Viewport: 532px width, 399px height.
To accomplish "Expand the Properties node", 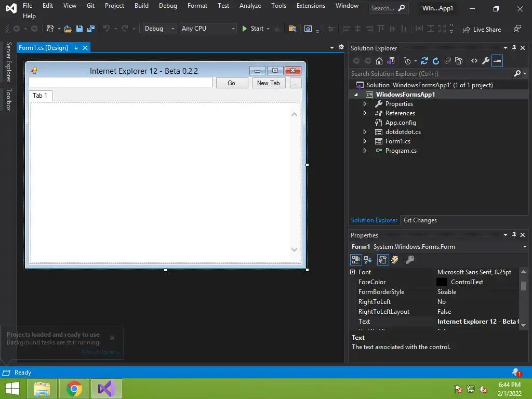I will [x=365, y=104].
